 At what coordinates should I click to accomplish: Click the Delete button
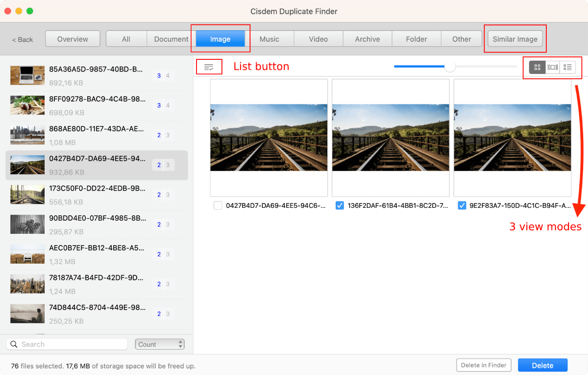(x=542, y=365)
